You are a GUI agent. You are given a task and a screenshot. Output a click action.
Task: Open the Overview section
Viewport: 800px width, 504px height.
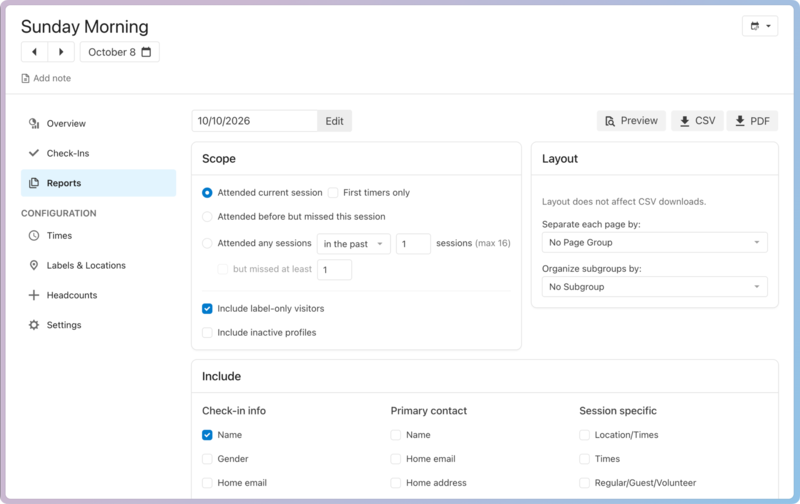coord(66,124)
